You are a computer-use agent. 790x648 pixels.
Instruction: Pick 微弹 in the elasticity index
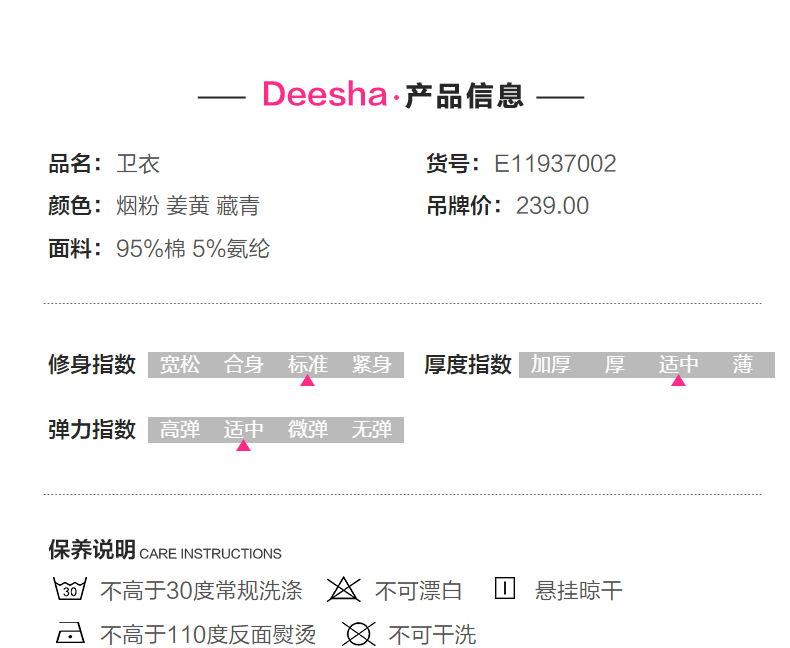click(x=308, y=430)
